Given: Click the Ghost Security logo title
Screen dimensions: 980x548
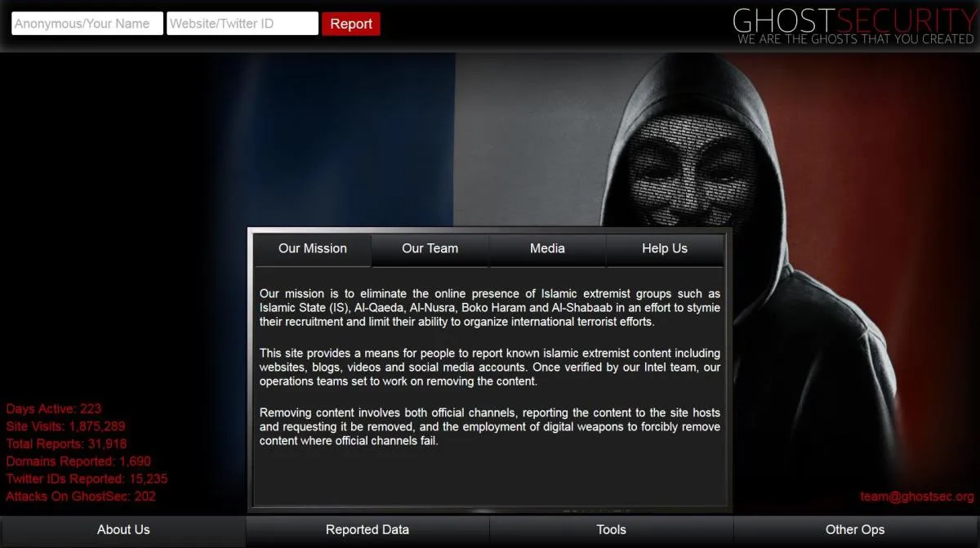Looking at the screenshot, I should pyautogui.click(x=854, y=20).
